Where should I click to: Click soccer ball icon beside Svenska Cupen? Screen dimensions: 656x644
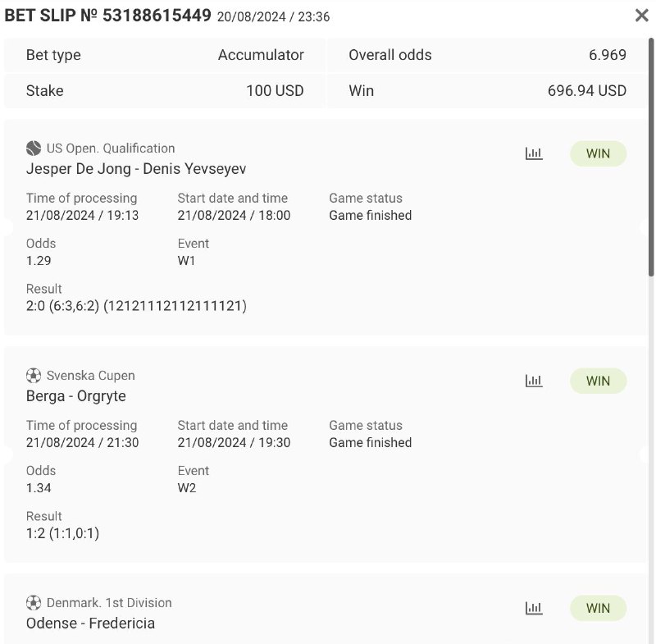[x=34, y=376]
